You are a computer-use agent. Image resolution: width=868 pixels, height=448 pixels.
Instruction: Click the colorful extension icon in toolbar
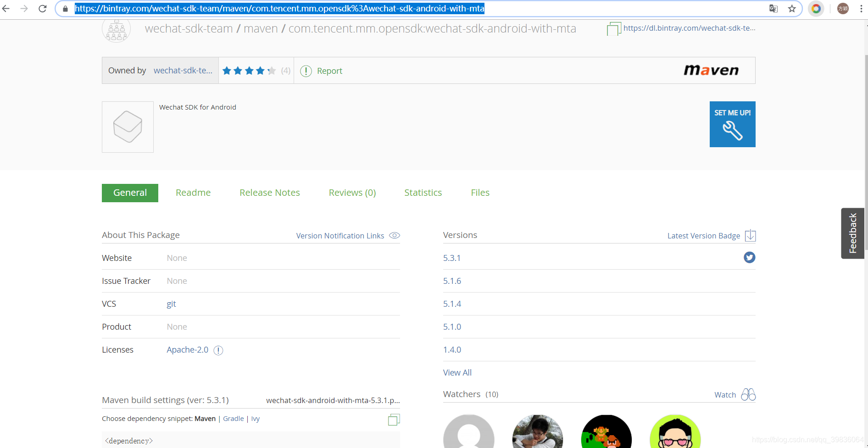[816, 9]
